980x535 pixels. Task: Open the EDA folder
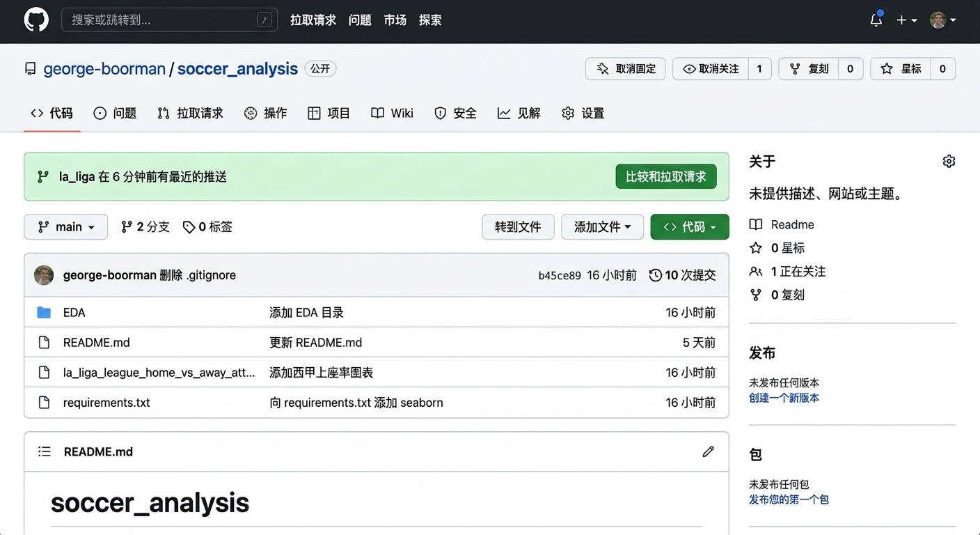pyautogui.click(x=74, y=313)
